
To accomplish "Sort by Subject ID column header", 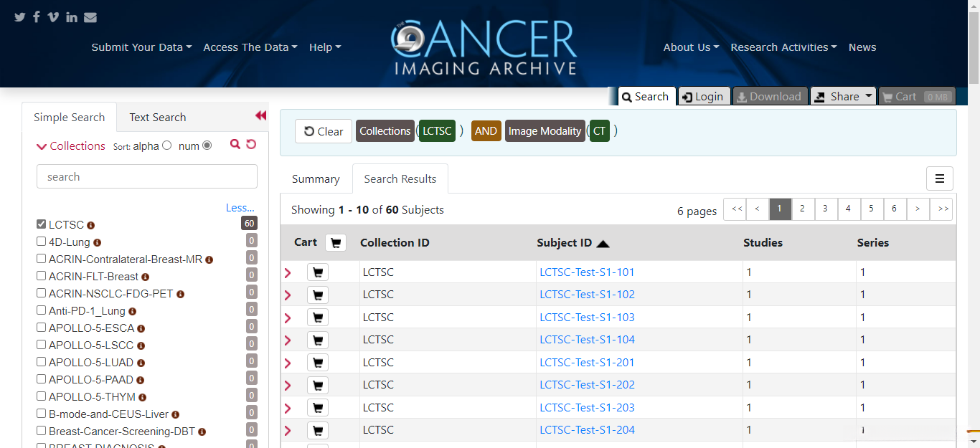I will (x=573, y=242).
